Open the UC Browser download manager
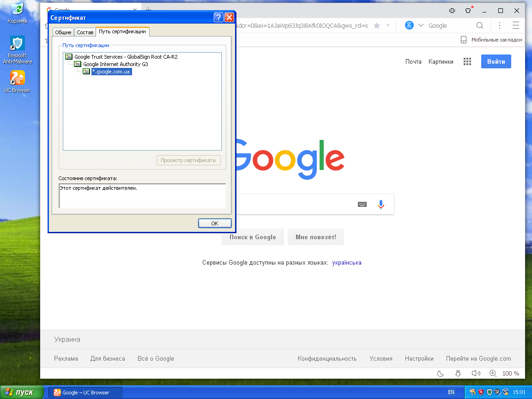 [458, 373]
